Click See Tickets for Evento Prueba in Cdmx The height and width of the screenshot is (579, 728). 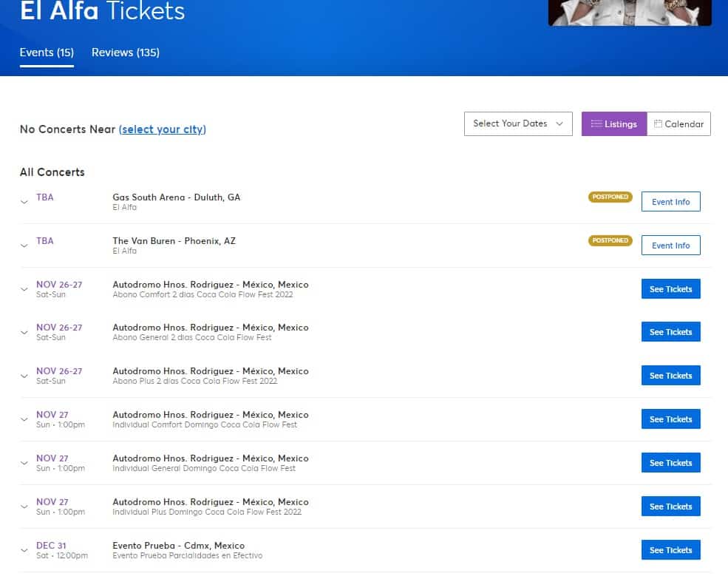(x=670, y=549)
